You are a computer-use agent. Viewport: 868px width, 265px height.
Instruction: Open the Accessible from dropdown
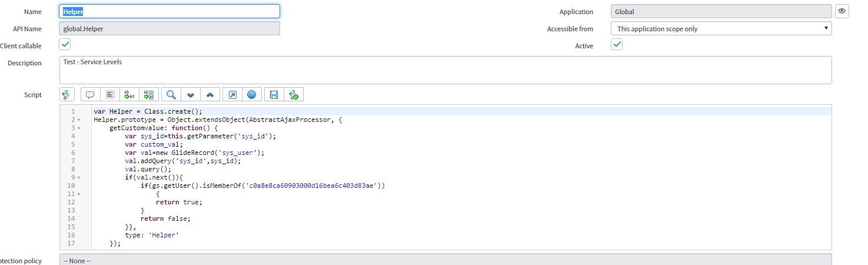point(721,28)
